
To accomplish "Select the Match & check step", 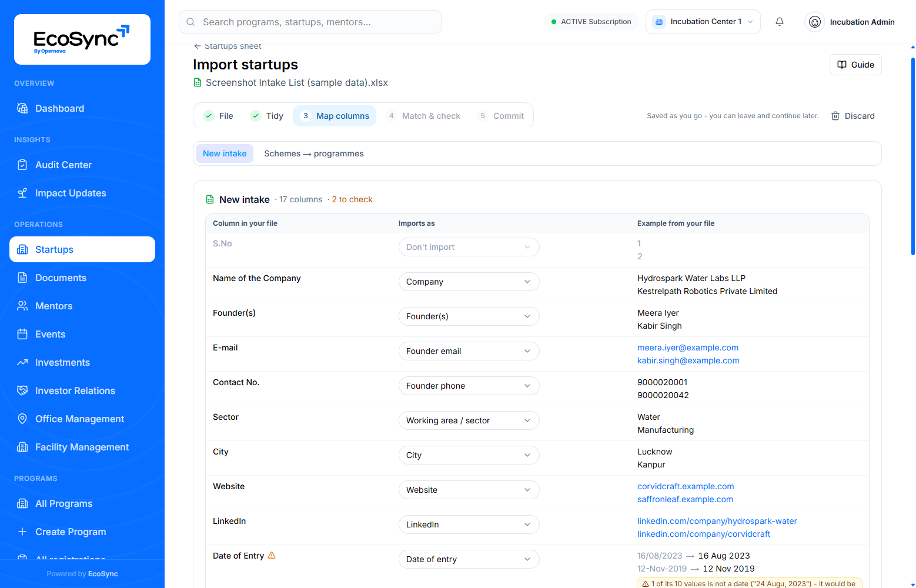I will point(423,116).
